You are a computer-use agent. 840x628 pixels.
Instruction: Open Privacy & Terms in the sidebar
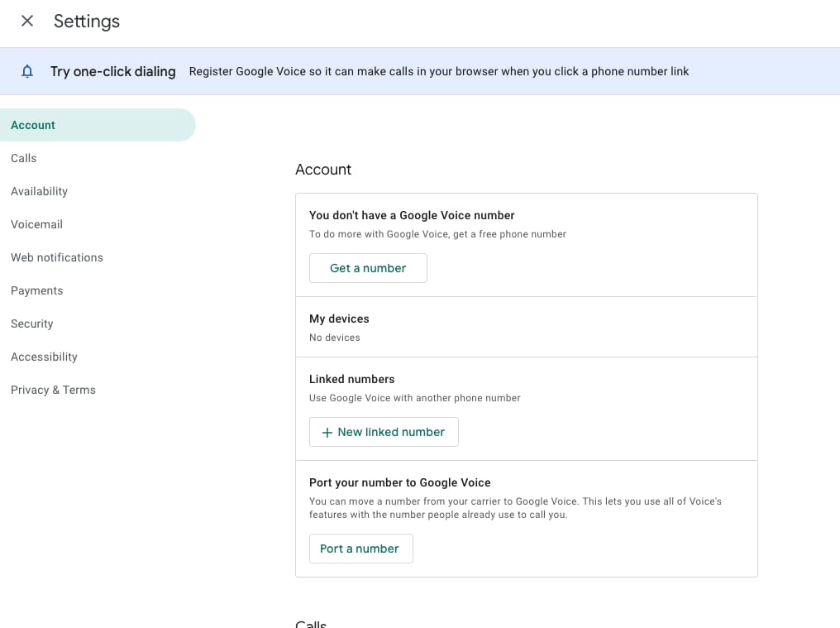tap(53, 390)
